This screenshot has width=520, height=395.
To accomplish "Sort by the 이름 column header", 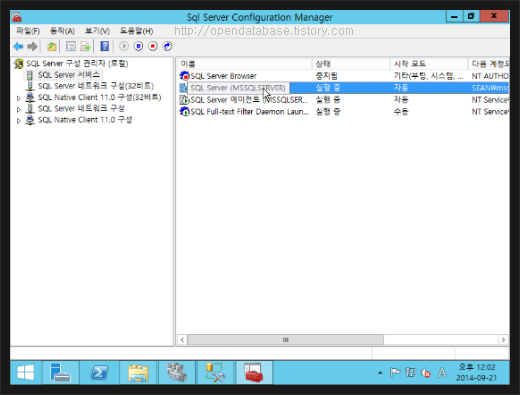I will 245,64.
